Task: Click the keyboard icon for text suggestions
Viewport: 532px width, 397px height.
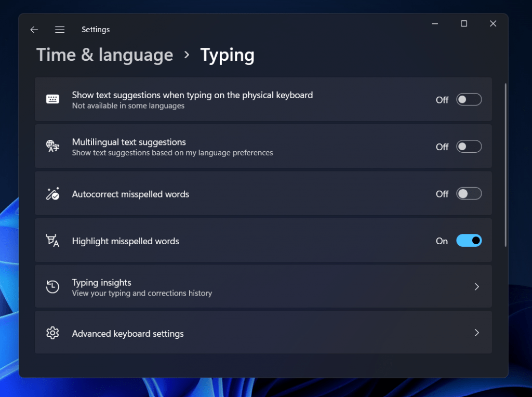Action: [x=52, y=99]
